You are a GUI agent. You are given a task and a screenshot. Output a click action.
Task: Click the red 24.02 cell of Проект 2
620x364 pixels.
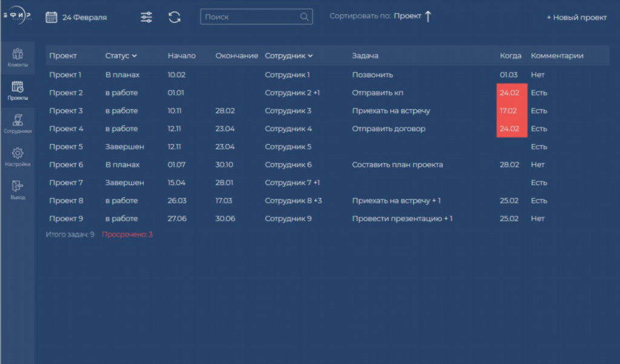(512, 93)
